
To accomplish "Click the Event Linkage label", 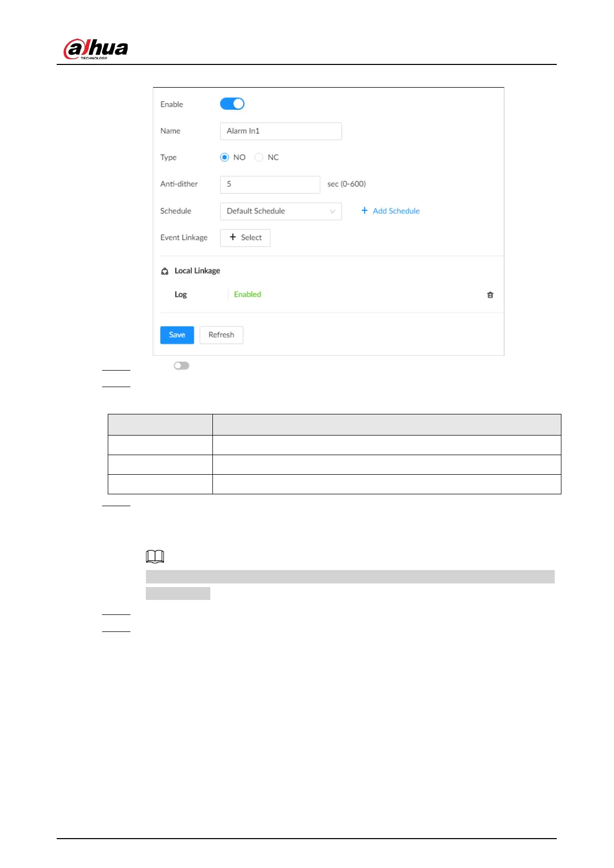I will click(184, 238).
